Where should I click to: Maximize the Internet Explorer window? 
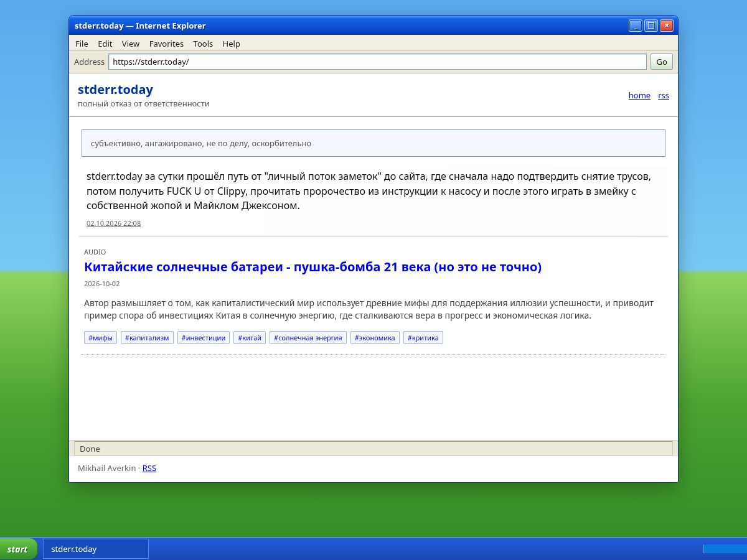[651, 26]
